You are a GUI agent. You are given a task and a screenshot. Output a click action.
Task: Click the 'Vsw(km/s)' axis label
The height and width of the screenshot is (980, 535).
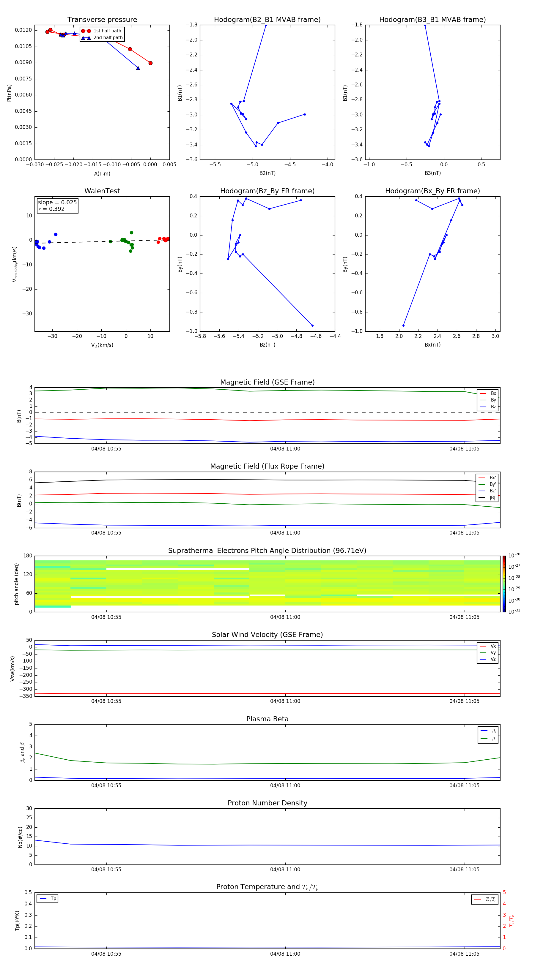(x=12, y=668)
